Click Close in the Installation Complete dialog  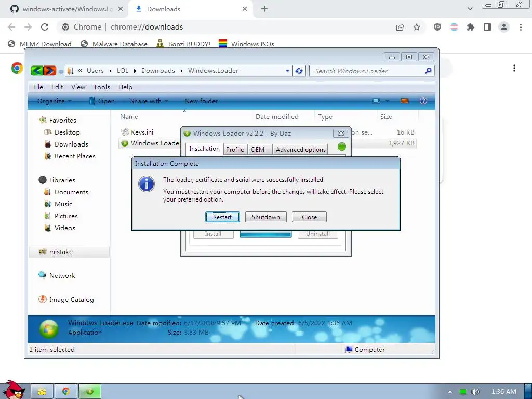coord(309,217)
